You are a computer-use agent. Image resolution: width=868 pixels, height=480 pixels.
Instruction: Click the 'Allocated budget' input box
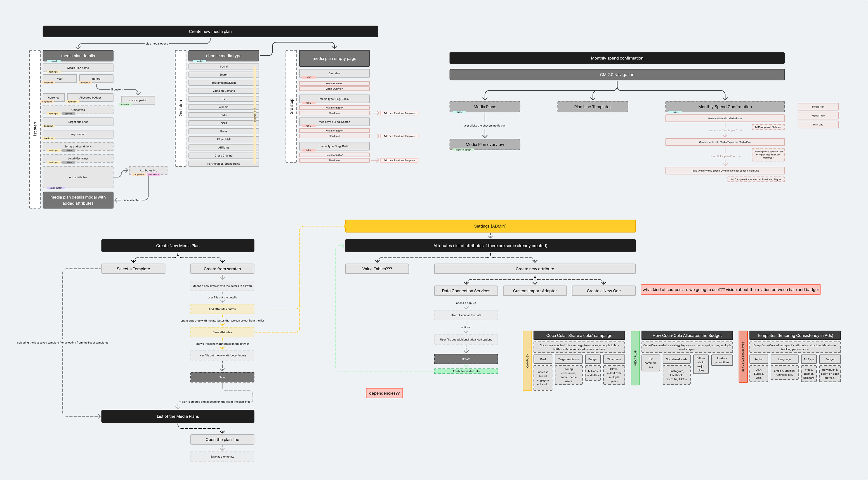[x=90, y=98]
